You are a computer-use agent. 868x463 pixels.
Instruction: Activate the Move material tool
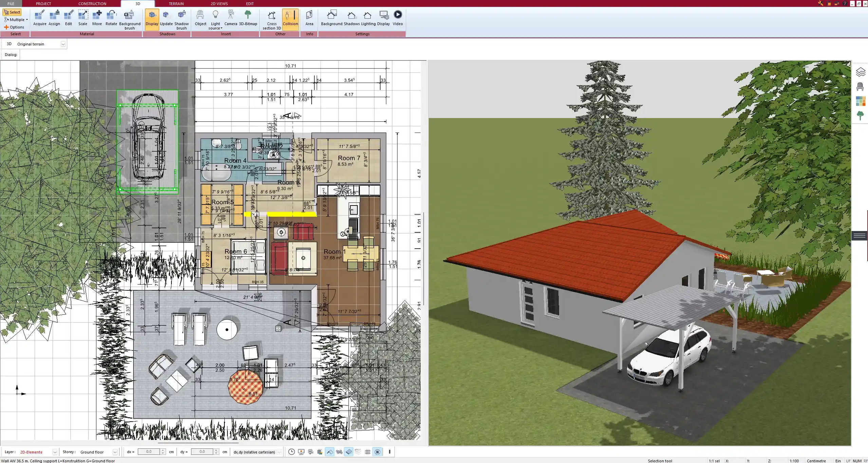pyautogui.click(x=97, y=18)
